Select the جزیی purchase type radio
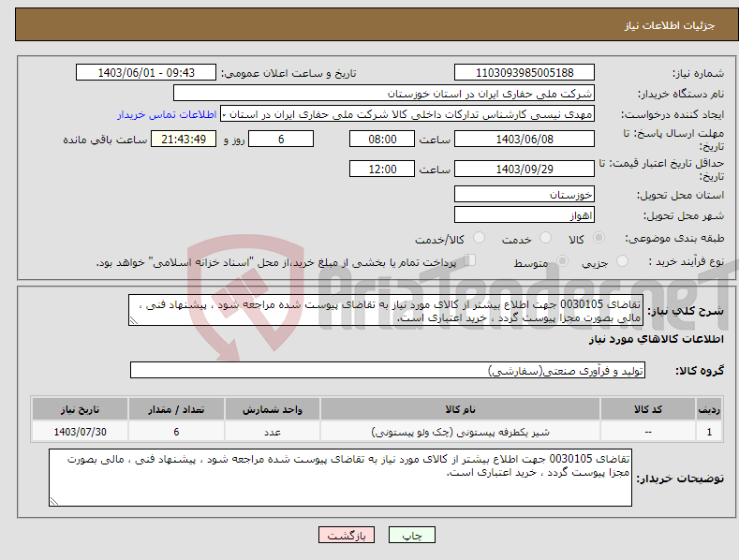Screen dimensions: 739x560 (x=622, y=261)
